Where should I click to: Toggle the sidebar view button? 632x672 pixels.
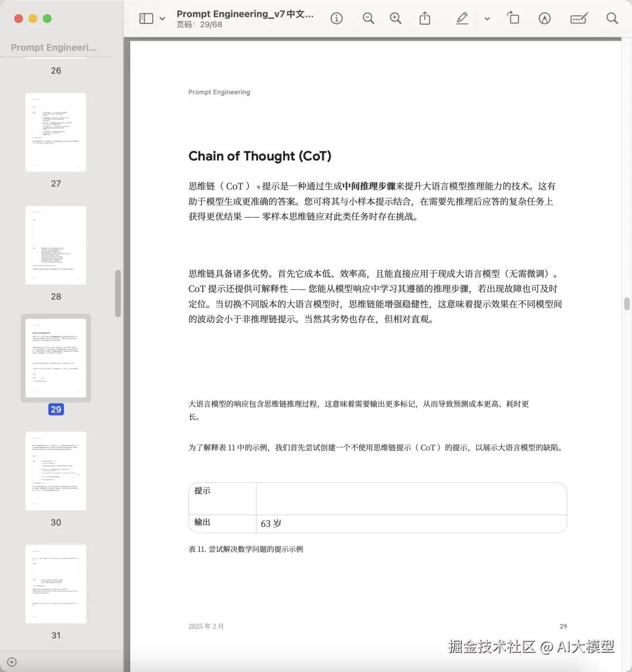[146, 19]
